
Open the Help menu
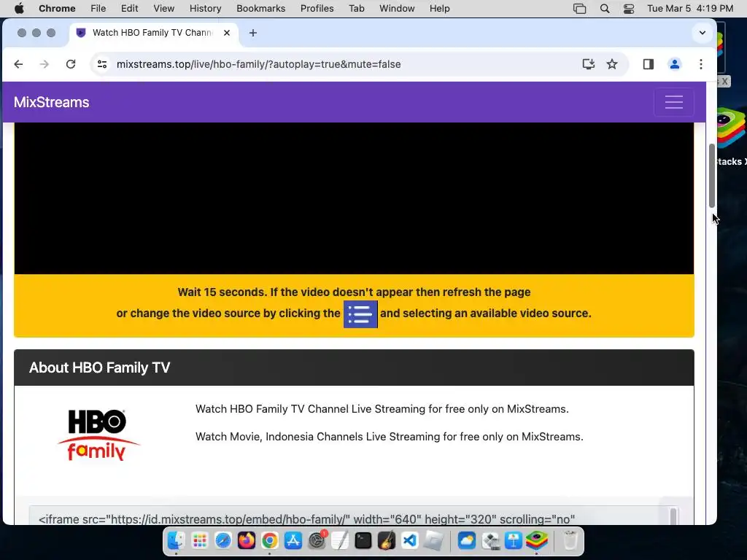(439, 9)
